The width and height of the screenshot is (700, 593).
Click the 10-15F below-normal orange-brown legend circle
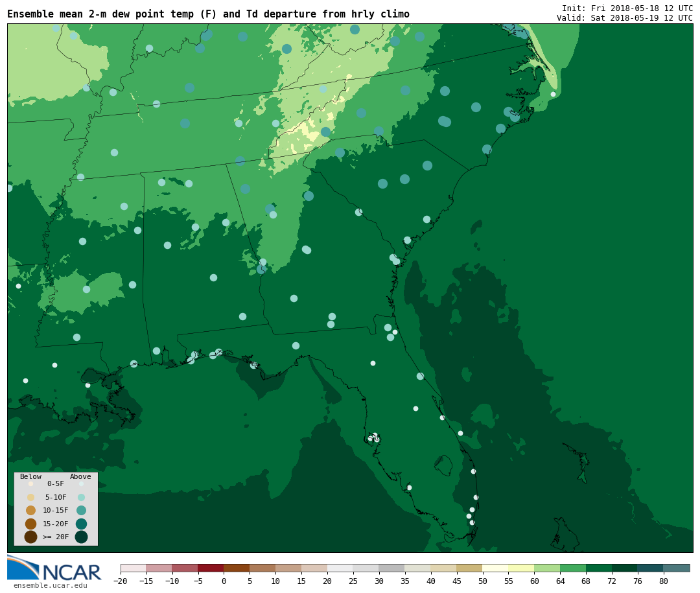tap(31, 510)
